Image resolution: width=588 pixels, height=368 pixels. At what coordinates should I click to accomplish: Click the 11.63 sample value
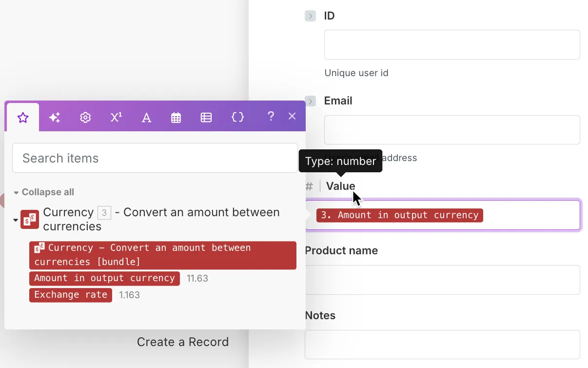tap(197, 279)
